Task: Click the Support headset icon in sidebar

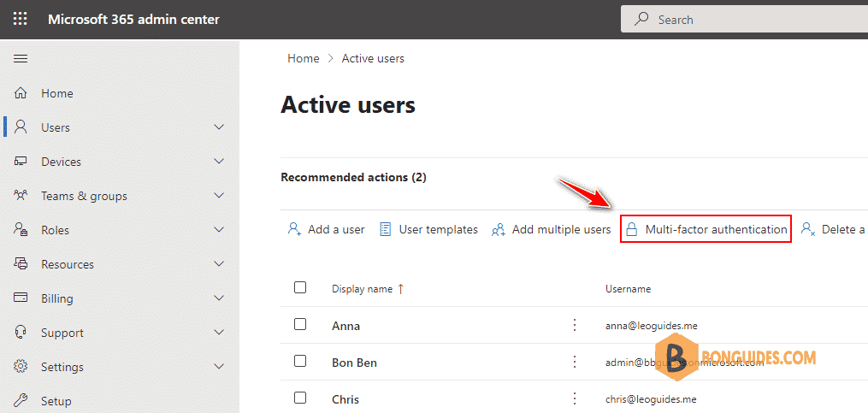Action: [21, 333]
